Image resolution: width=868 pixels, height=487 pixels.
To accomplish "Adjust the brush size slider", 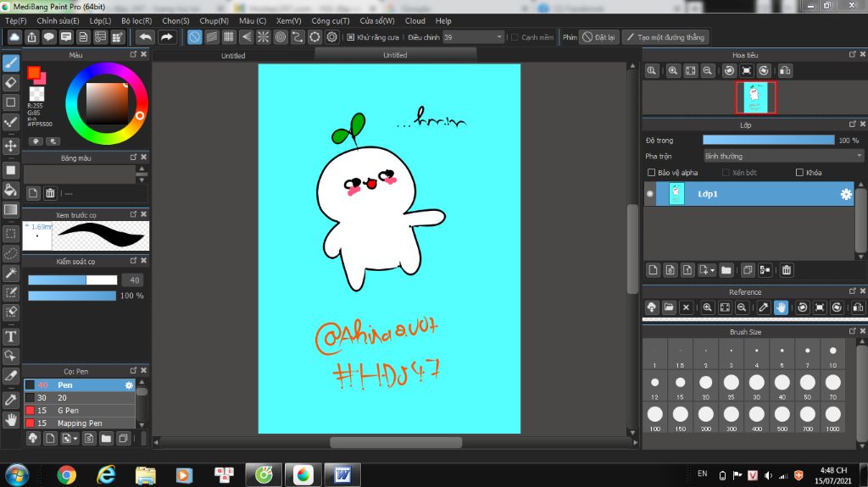I will [73, 280].
